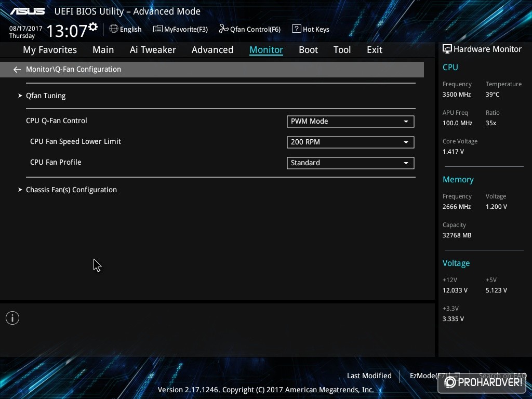
Task: Click the +12V reading 12.033 V
Action: click(455, 290)
